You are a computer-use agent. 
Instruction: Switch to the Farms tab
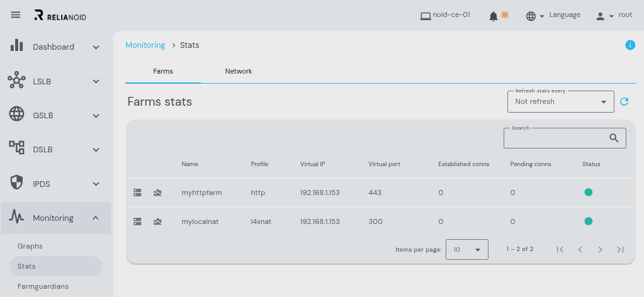point(163,71)
